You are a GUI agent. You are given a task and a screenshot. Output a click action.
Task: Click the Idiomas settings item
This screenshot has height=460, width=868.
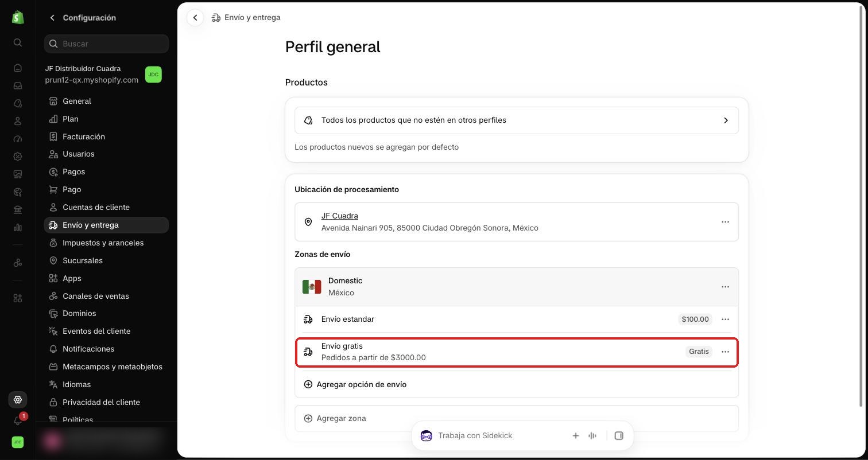[x=106, y=385]
